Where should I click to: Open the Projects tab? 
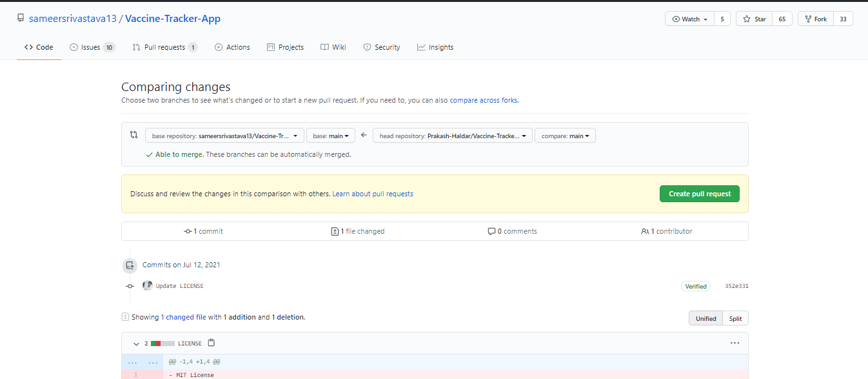coord(285,47)
